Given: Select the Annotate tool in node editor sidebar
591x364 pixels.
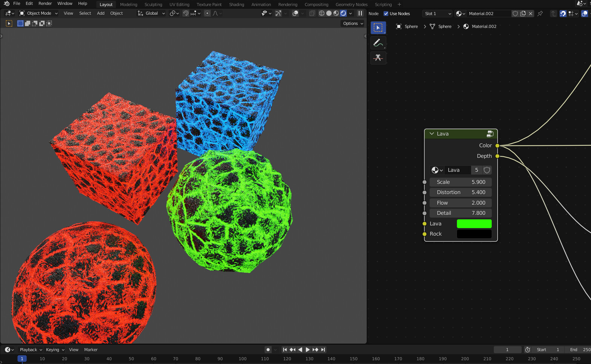Looking at the screenshot, I should point(378,42).
